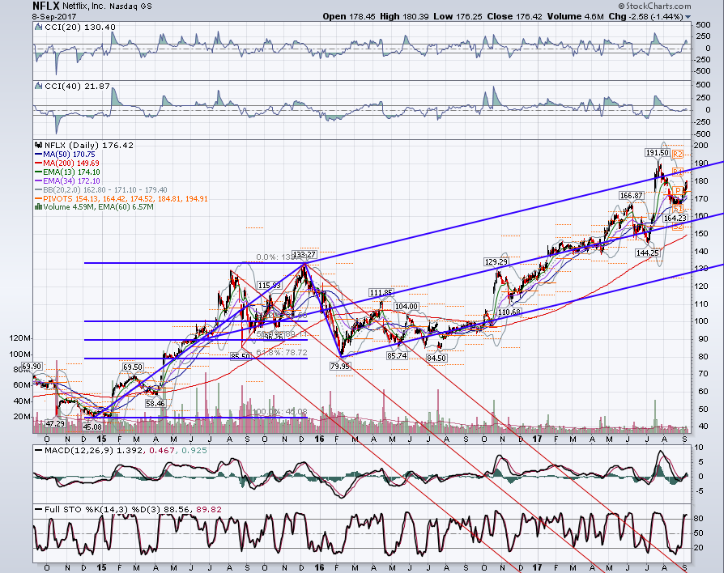Click the 191.50 peak price label

tap(657, 153)
